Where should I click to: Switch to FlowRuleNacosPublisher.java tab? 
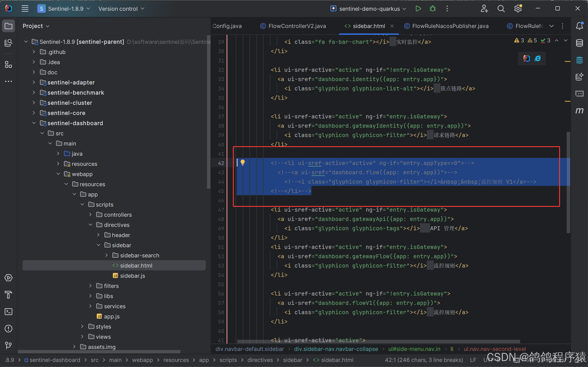(450, 26)
